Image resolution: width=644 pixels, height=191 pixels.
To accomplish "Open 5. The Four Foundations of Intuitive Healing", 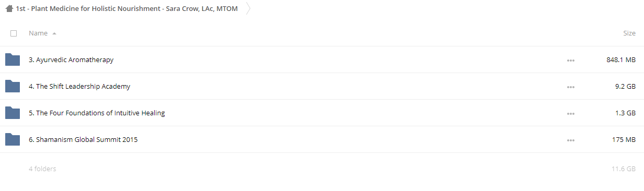I will (97, 113).
